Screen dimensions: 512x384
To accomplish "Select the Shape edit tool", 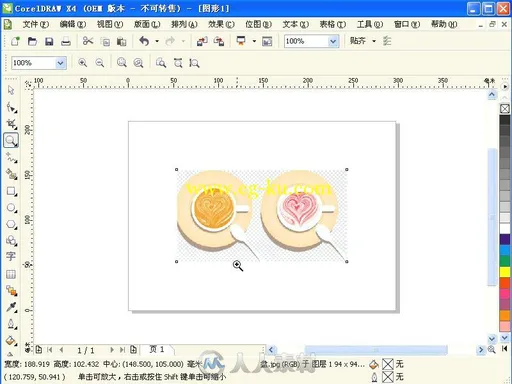I will 11,107.
